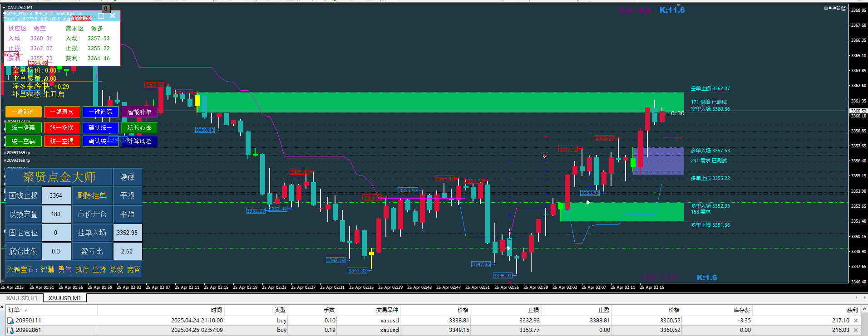Open the green 院长心法 button
The image size is (868, 336).
click(x=139, y=128)
